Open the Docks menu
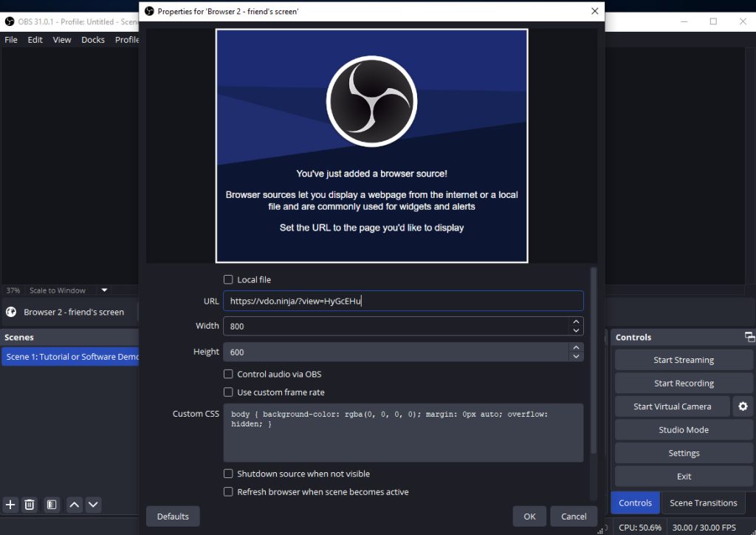Screen dimensions: 756x535 (x=93, y=40)
